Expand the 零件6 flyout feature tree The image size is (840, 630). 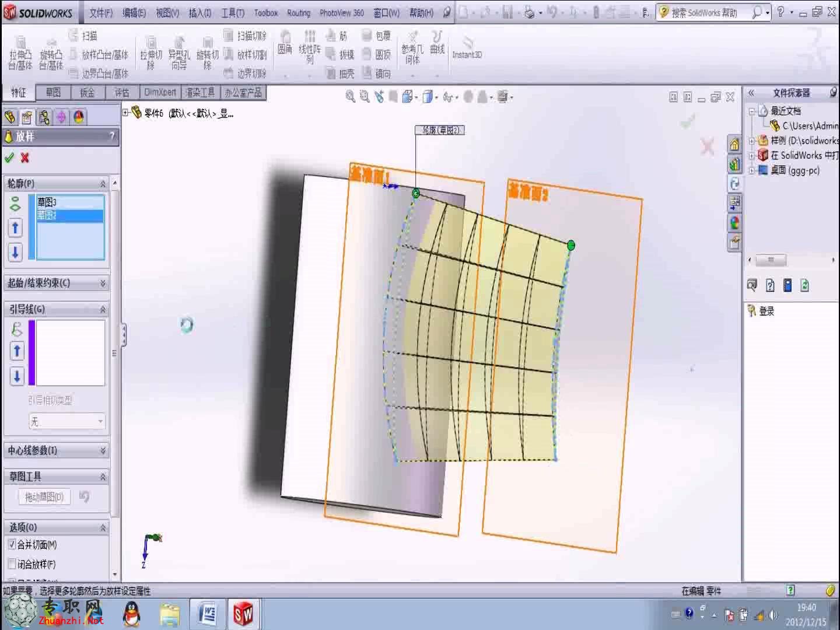125,113
